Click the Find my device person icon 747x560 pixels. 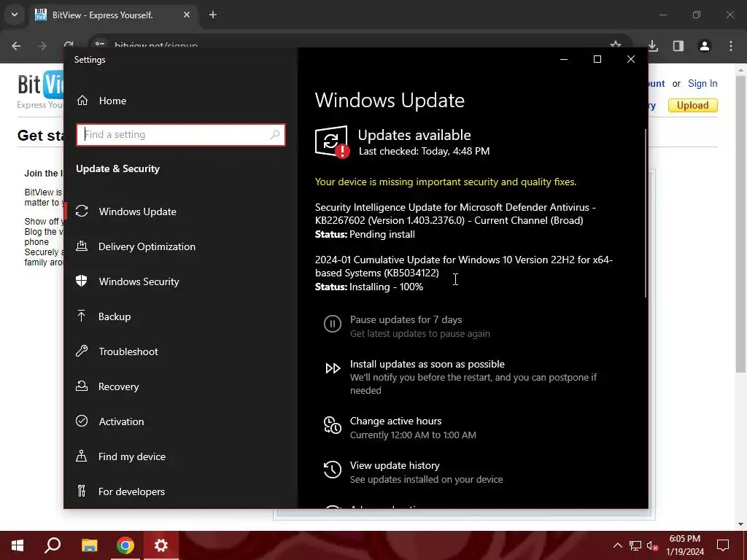coord(82,456)
